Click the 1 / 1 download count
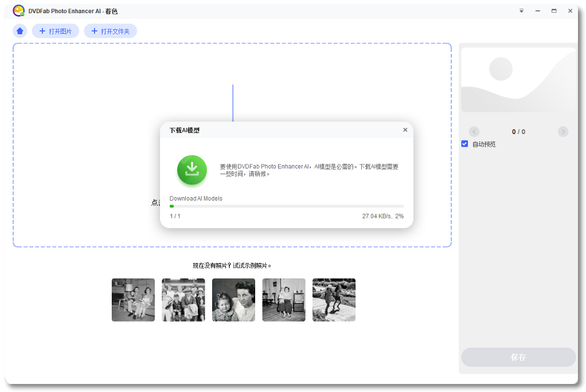 (175, 216)
